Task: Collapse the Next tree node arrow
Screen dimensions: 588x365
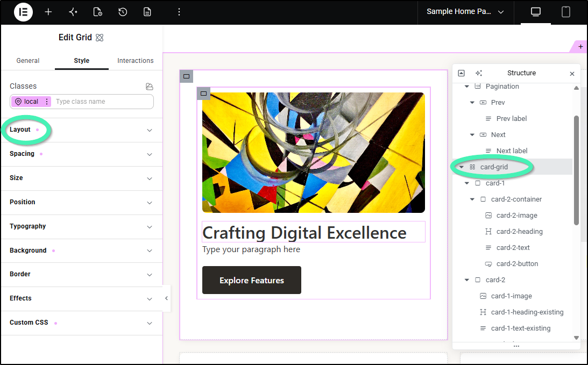Action: [472, 135]
